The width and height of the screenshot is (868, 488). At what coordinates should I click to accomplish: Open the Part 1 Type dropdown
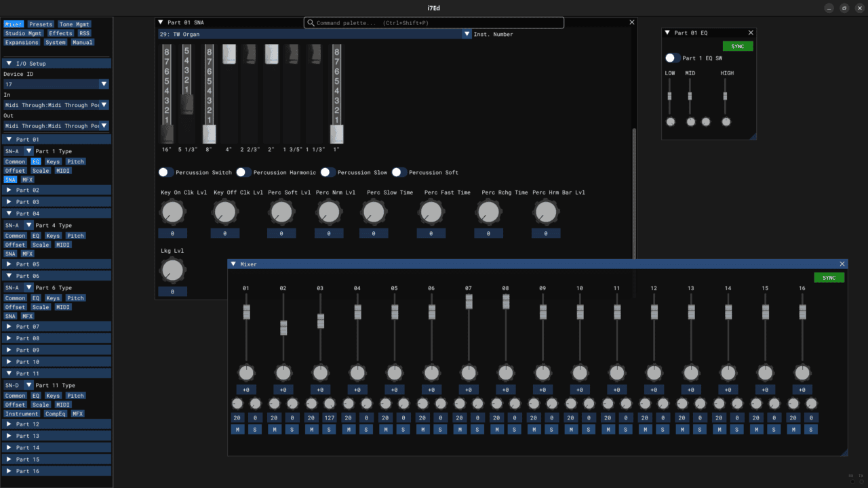[28, 151]
